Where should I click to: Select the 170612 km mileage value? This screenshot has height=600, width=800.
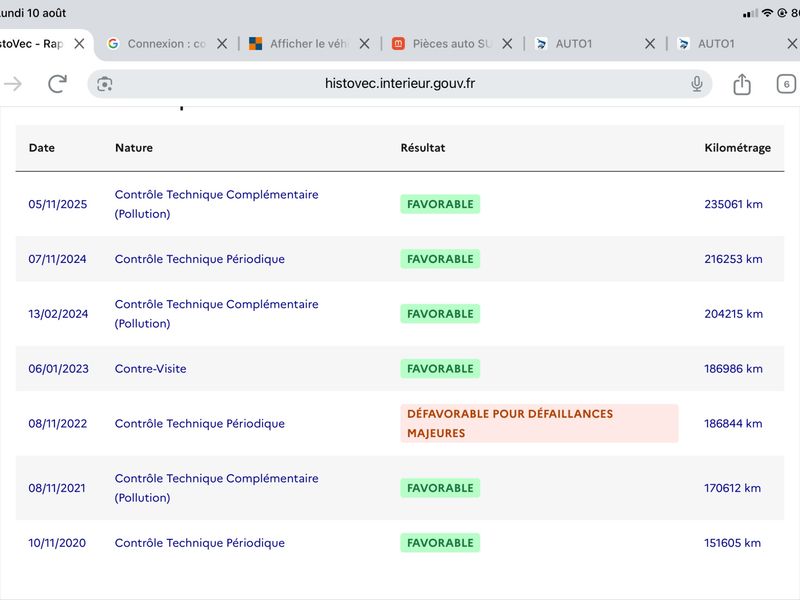pyautogui.click(x=732, y=488)
